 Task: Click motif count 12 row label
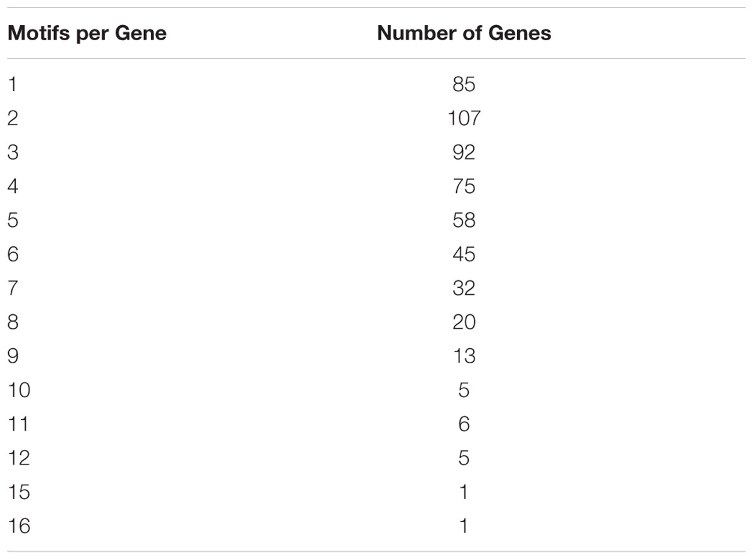point(19,458)
